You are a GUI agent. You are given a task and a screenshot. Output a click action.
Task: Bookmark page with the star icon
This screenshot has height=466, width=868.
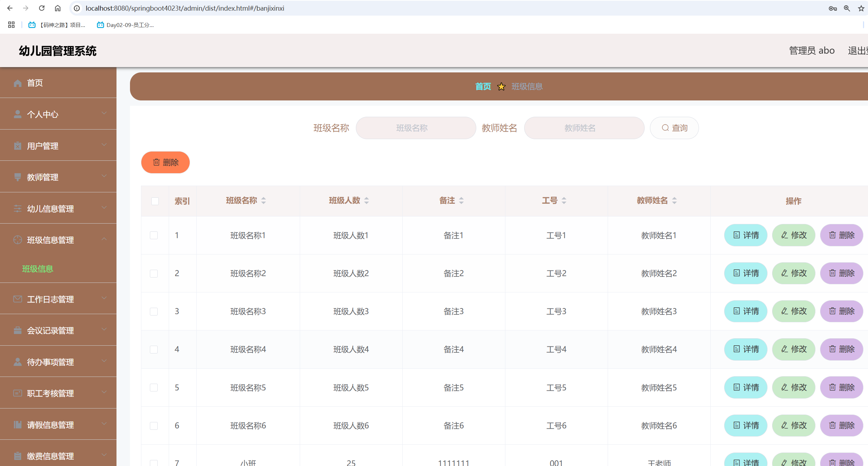coord(861,8)
